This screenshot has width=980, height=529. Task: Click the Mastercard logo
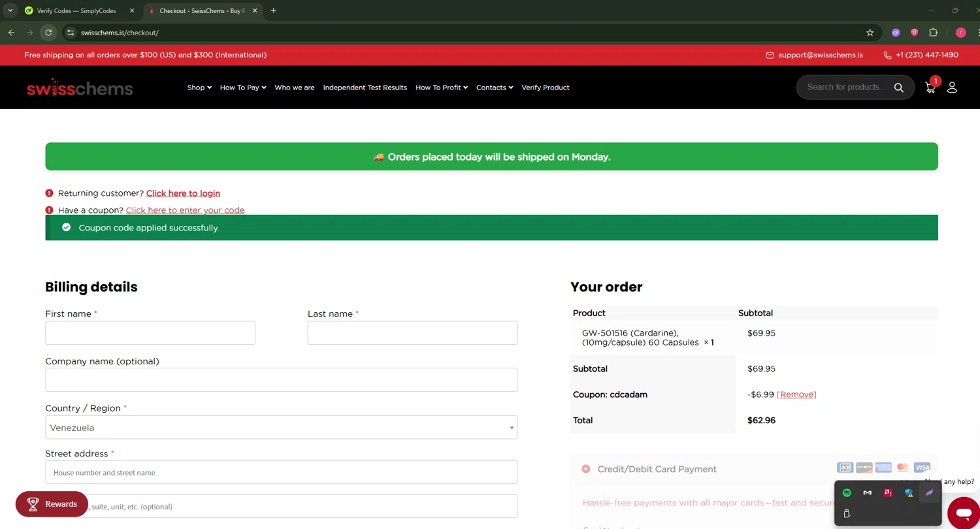tap(902, 468)
